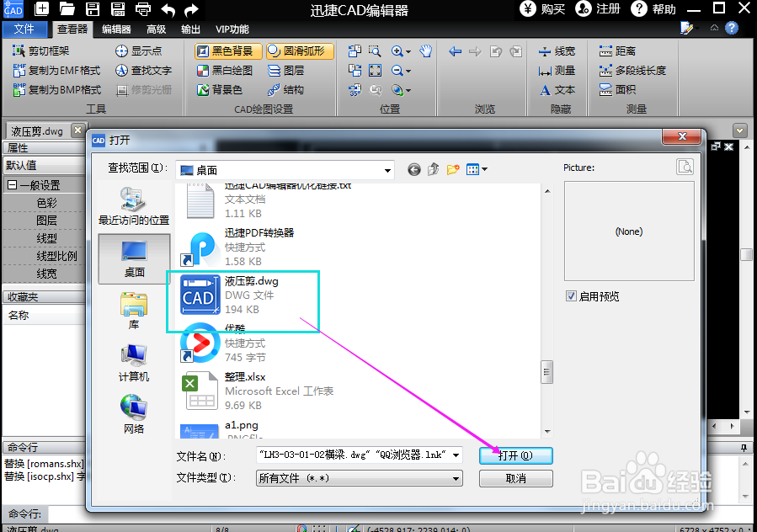Click the up one level folder icon
This screenshot has height=532, width=757.
tap(433, 169)
